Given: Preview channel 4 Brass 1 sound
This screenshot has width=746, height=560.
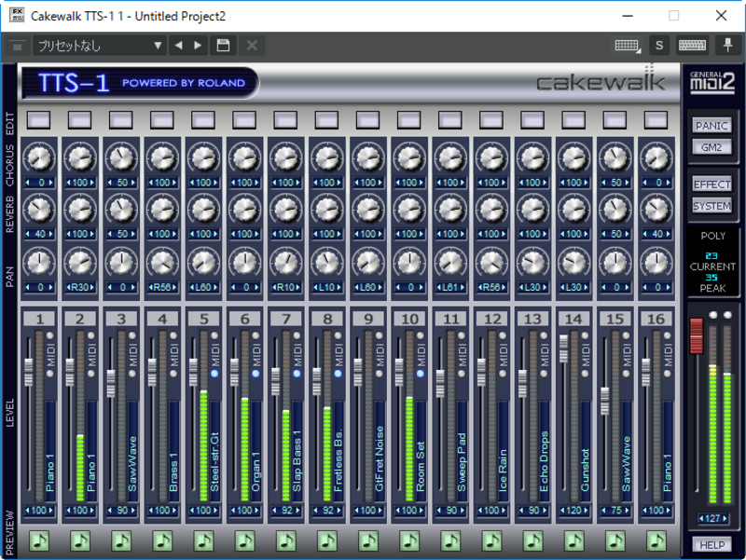Looking at the screenshot, I should coord(162,541).
